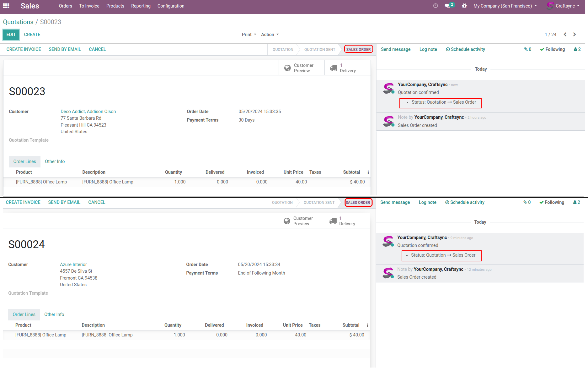588x371 pixels.
Task: Open the conversations chat icon
Action: (447, 6)
